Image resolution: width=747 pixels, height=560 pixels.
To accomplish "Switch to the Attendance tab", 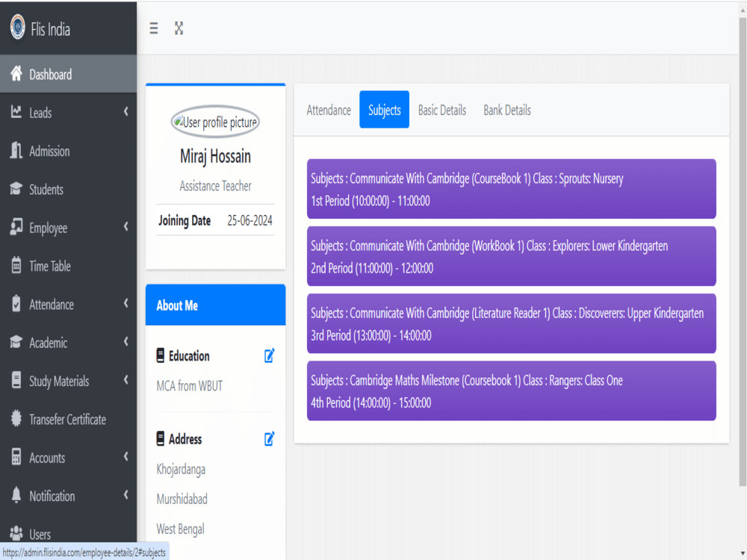I will coord(329,110).
